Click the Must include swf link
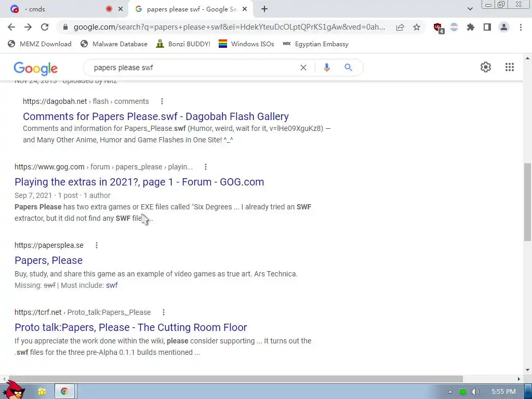Screen dimensions: 532x399 (112, 285)
